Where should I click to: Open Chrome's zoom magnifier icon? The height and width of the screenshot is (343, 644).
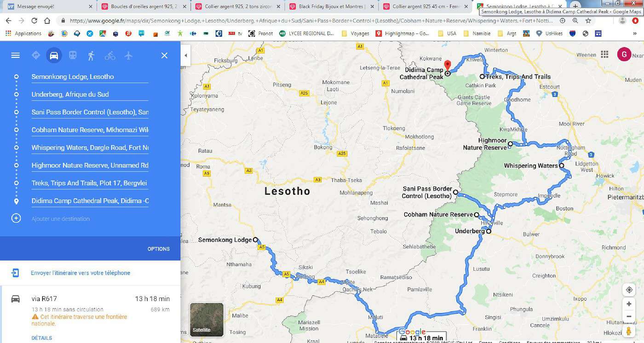(x=575, y=21)
